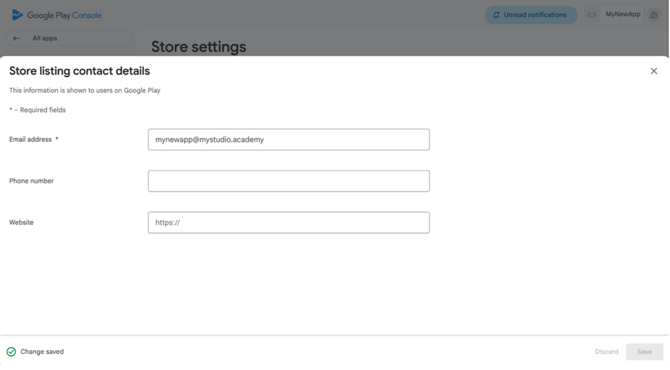Image resolution: width=670 pixels, height=370 pixels.
Task: Click the Google Play Console logo
Action: [56, 15]
